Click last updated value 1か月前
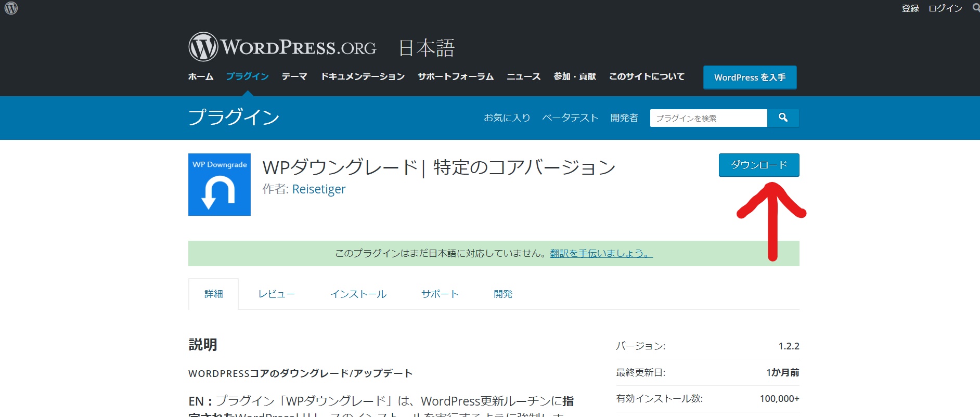980x417 pixels. click(x=783, y=372)
